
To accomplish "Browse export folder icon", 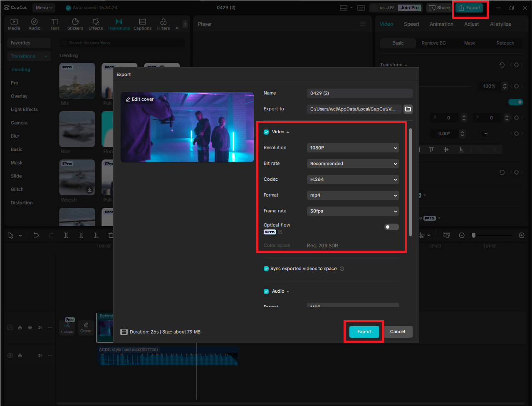I will [x=408, y=109].
